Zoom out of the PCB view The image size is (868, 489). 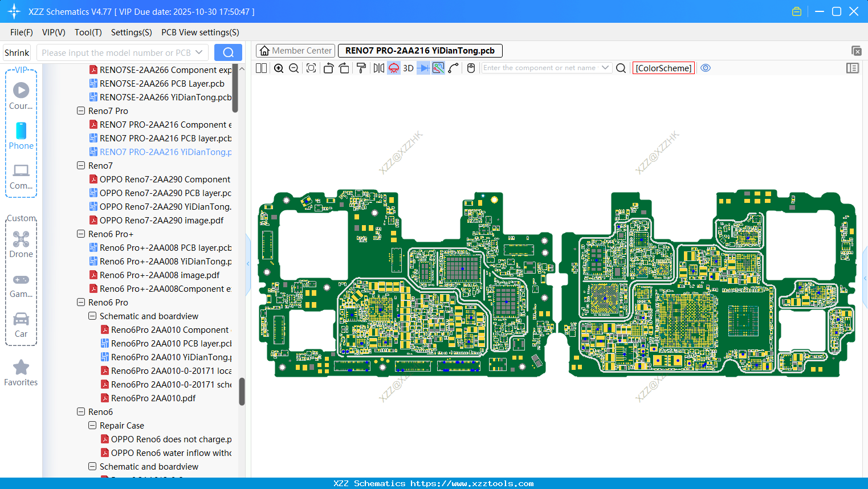294,68
